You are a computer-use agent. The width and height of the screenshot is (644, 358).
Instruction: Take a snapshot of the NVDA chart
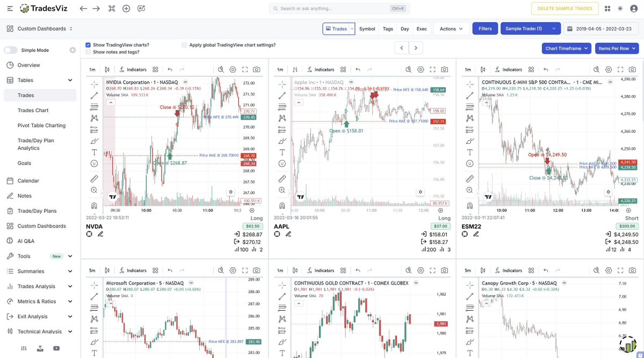257,69
